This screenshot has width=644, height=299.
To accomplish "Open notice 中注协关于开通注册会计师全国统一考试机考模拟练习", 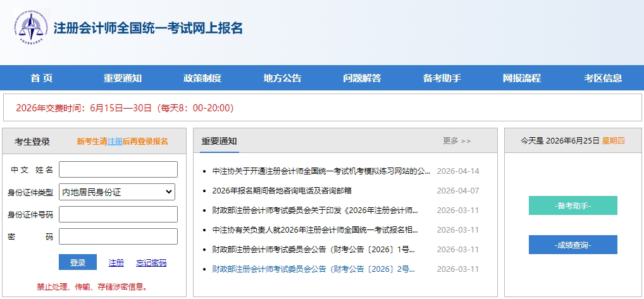I will coord(321,171).
